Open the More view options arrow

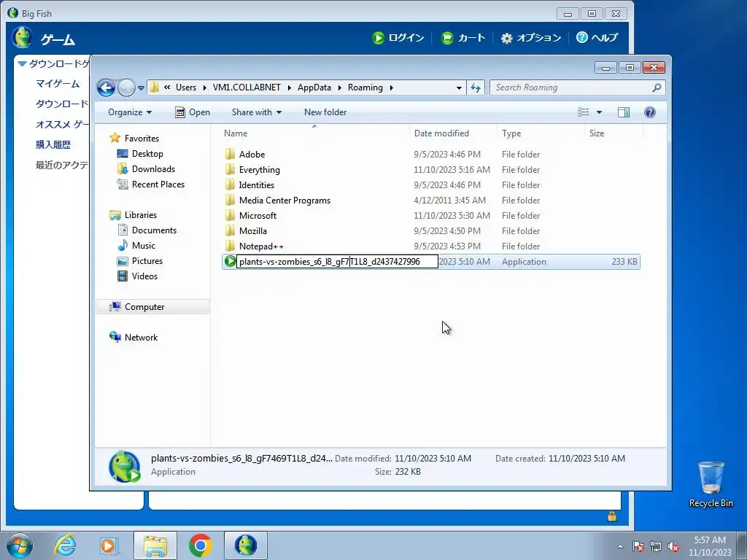click(600, 112)
